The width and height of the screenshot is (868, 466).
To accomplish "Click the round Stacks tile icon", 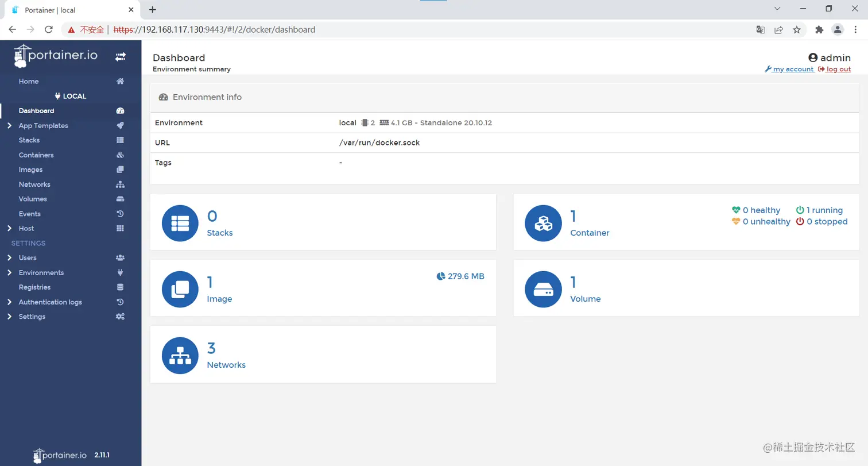I will (x=180, y=224).
